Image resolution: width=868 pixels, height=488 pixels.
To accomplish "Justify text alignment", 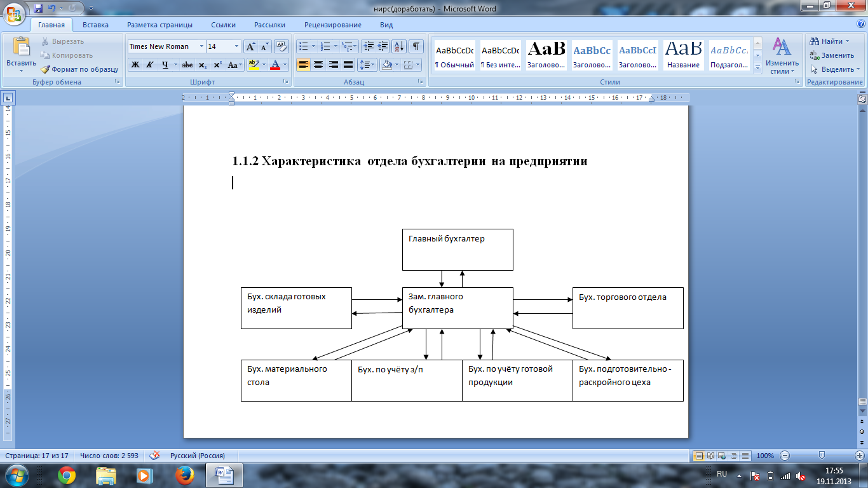I will click(x=348, y=65).
